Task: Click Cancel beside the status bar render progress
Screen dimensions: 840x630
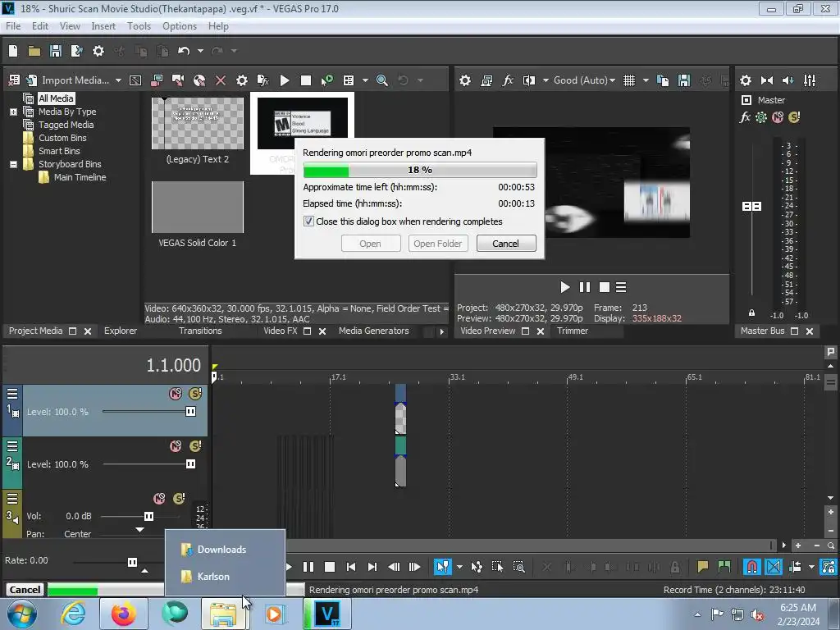Action: click(x=25, y=590)
